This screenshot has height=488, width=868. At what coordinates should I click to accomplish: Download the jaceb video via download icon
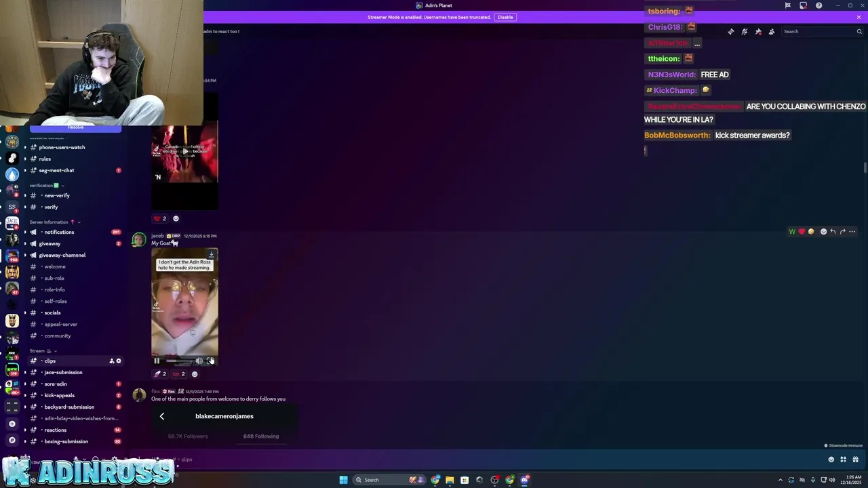(211, 254)
